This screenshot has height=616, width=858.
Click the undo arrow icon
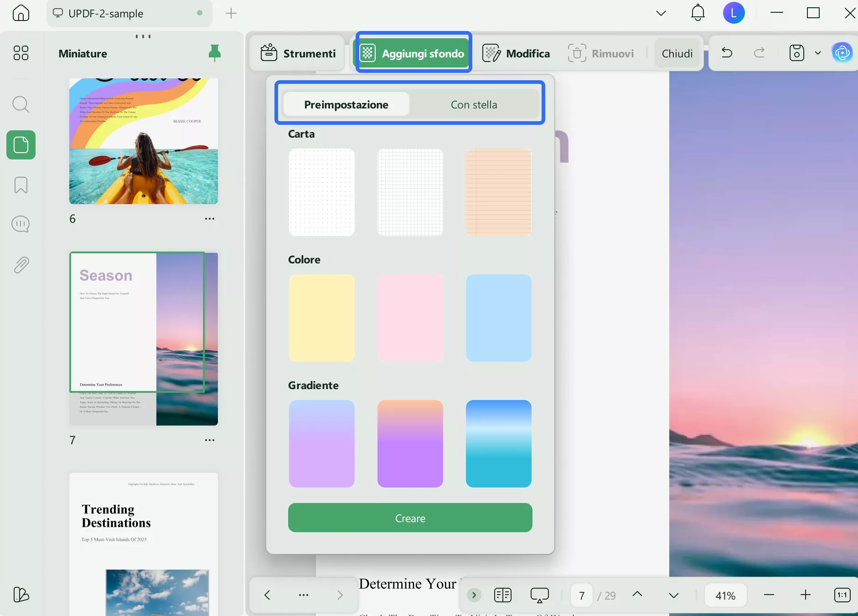coord(727,53)
